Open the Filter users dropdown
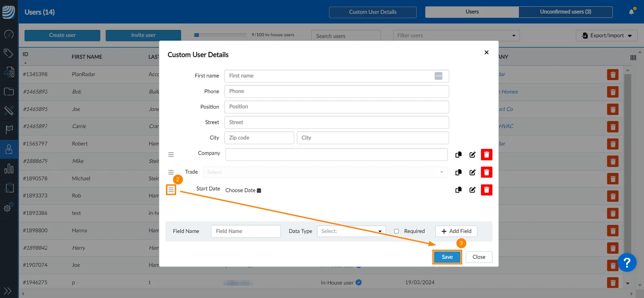644x298 pixels. (456, 35)
